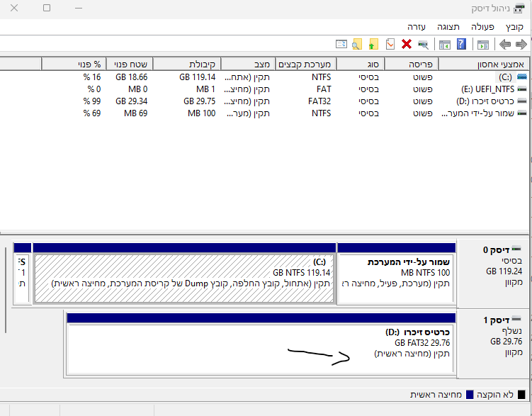The height and width of the screenshot is (416, 532).
Task: Open Help via blue question mark icon
Action: 461,44
